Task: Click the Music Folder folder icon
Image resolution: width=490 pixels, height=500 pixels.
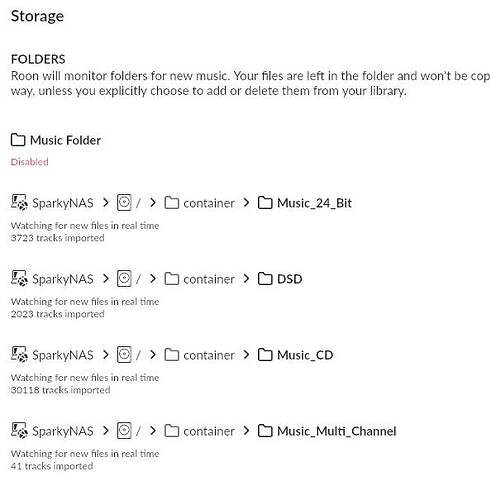Action: pyautogui.click(x=18, y=140)
